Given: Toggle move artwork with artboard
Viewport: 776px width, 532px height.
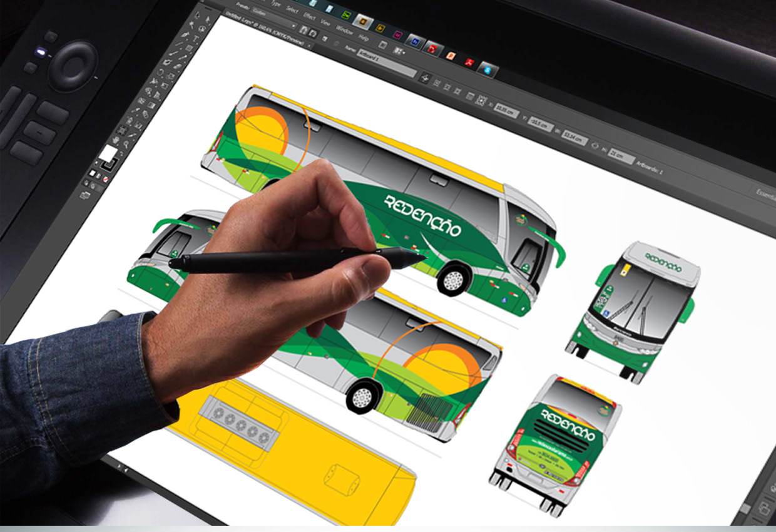Looking at the screenshot, I should pyautogui.click(x=424, y=78).
